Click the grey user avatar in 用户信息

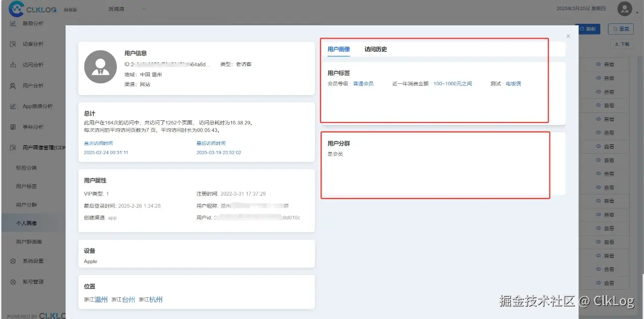click(x=101, y=67)
